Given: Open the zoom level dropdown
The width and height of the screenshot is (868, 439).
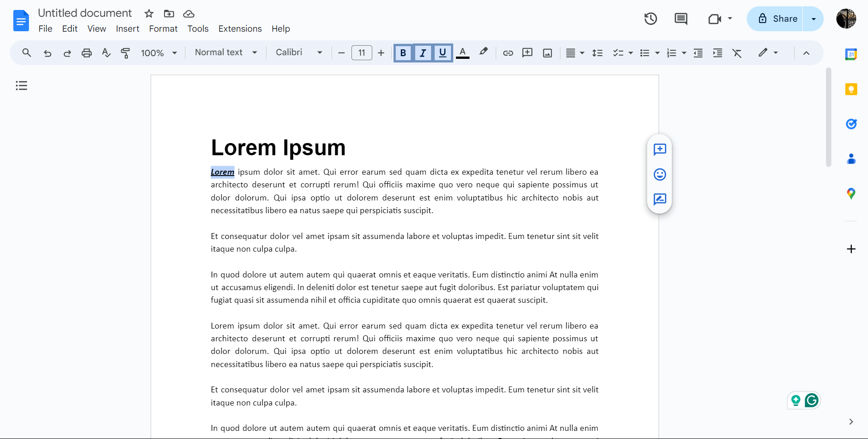Looking at the screenshot, I should pos(158,52).
